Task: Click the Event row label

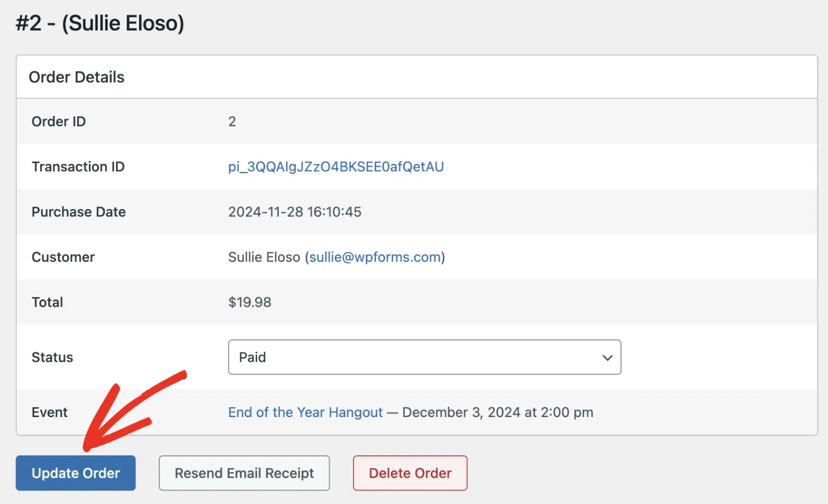Action: click(x=50, y=412)
